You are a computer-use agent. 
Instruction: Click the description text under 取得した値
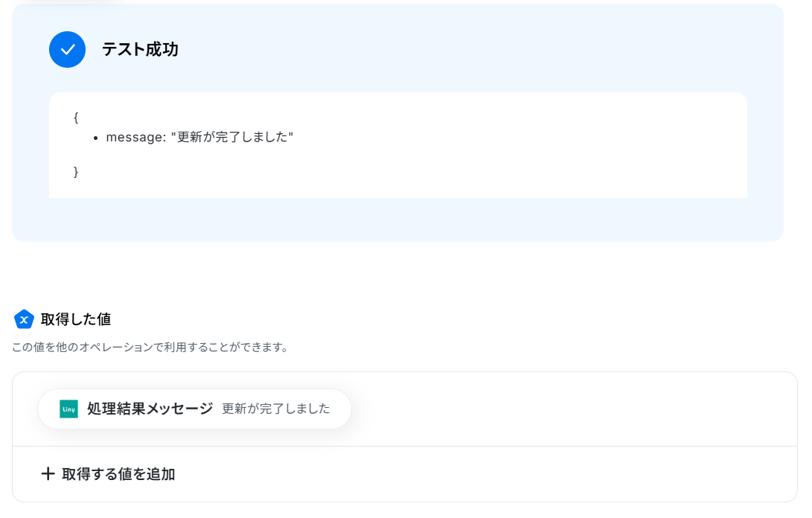[x=150, y=347]
